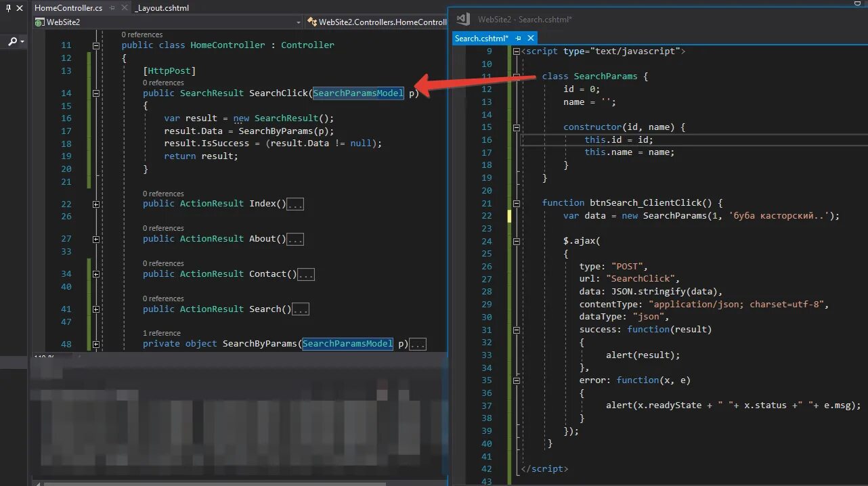Collapse the SearchClick method region
Image resolution: width=868 pixels, height=486 pixels.
[96, 93]
